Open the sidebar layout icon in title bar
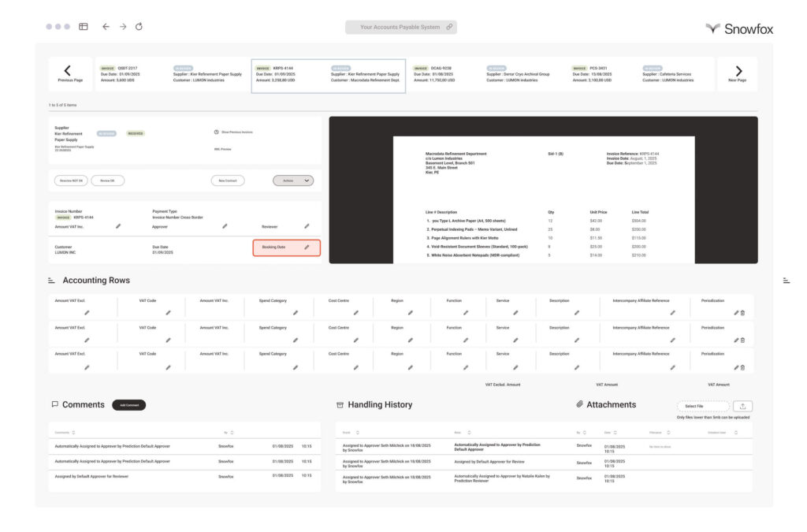The image size is (807, 532). (84, 27)
